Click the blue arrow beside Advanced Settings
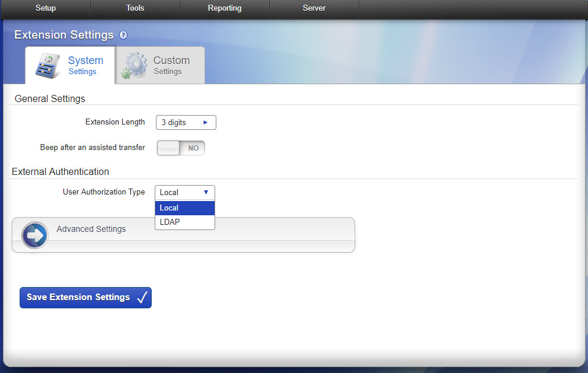The width and height of the screenshot is (588, 373). pos(34,235)
